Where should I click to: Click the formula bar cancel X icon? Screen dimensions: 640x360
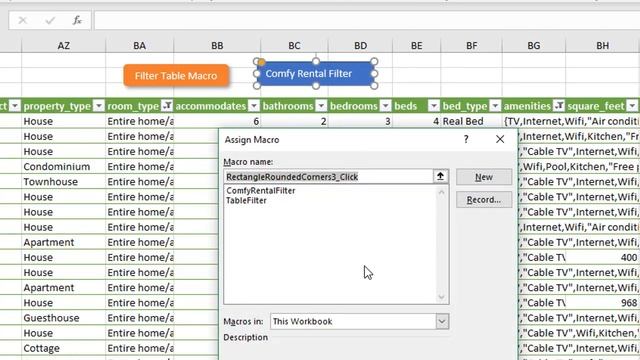(22, 20)
